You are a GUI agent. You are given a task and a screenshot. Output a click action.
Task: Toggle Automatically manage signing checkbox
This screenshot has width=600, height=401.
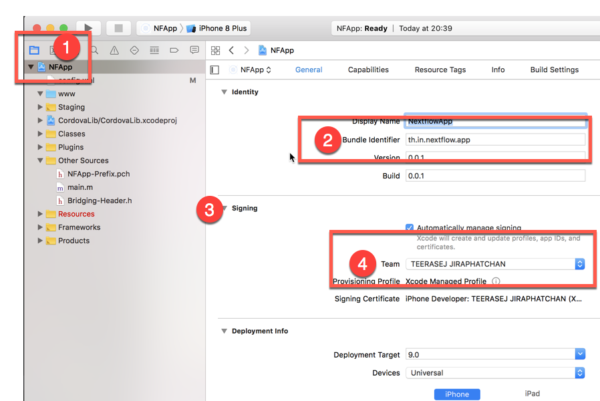[x=409, y=228]
